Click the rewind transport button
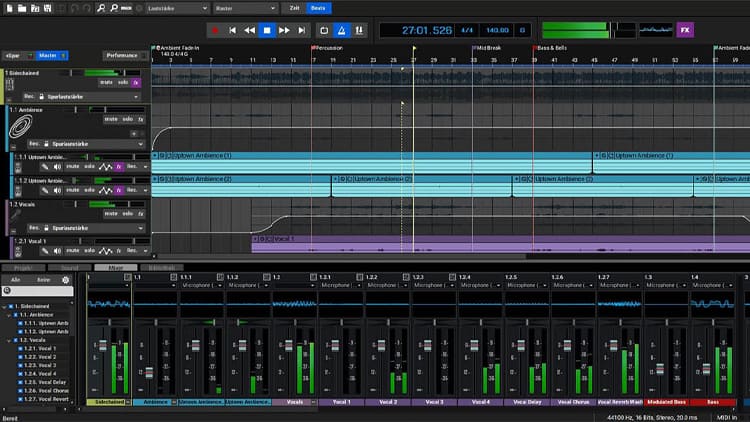The height and width of the screenshot is (422, 750). pos(249,30)
